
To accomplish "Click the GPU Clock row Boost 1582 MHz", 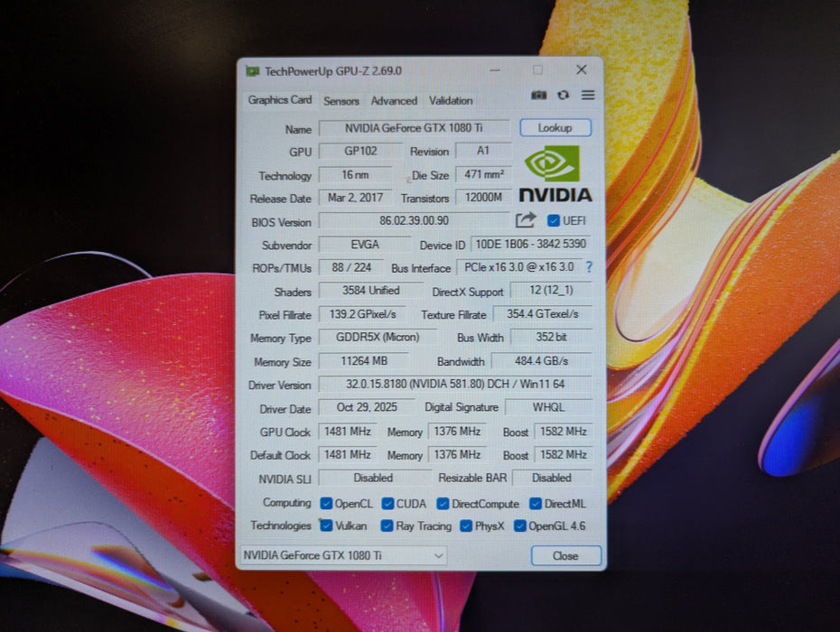I will (563, 432).
